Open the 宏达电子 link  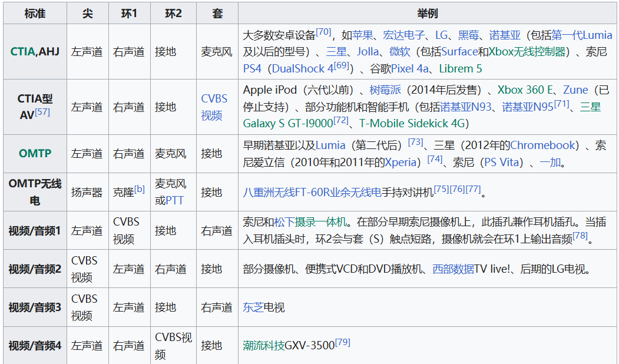coord(404,35)
